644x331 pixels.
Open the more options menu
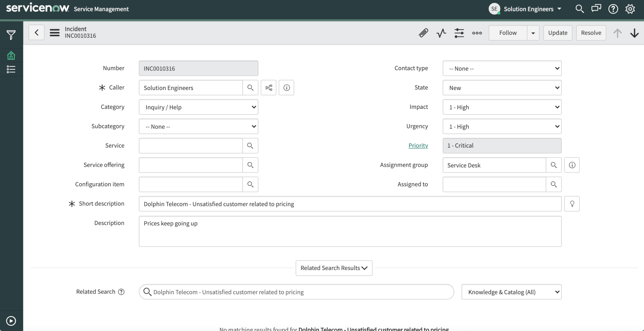(x=476, y=33)
